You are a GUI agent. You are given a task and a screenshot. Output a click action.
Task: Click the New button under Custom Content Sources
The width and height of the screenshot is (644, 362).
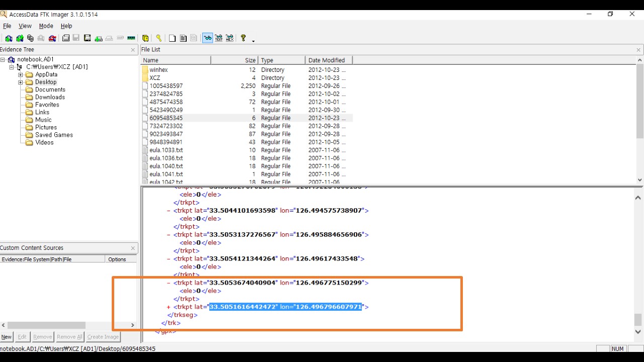pos(7,337)
